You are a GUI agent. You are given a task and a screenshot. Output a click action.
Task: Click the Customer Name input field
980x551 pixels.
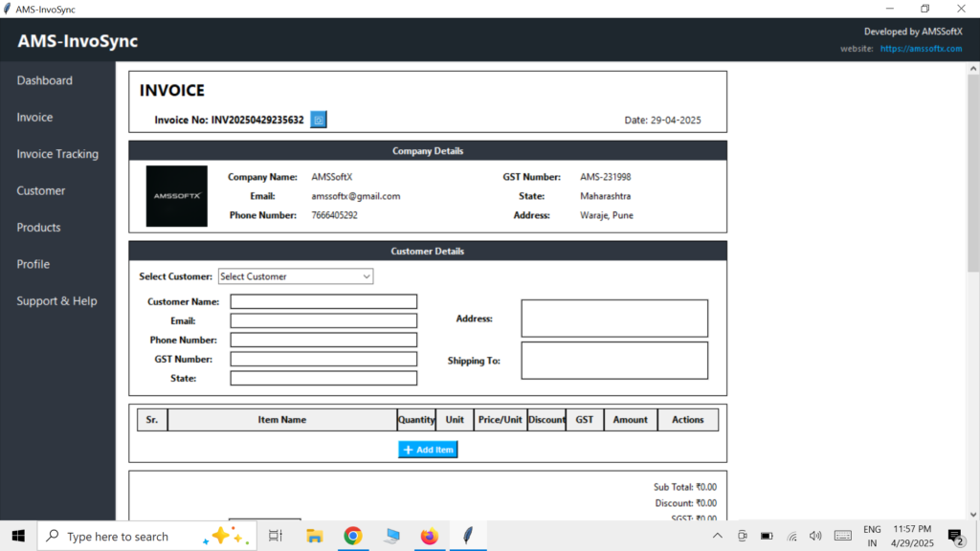(x=323, y=301)
